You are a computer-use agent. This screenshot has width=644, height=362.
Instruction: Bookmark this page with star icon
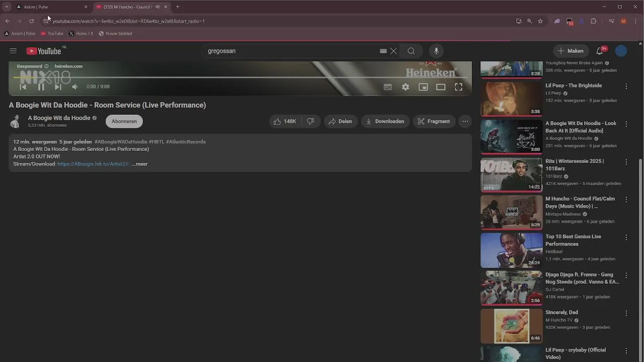coord(540,21)
